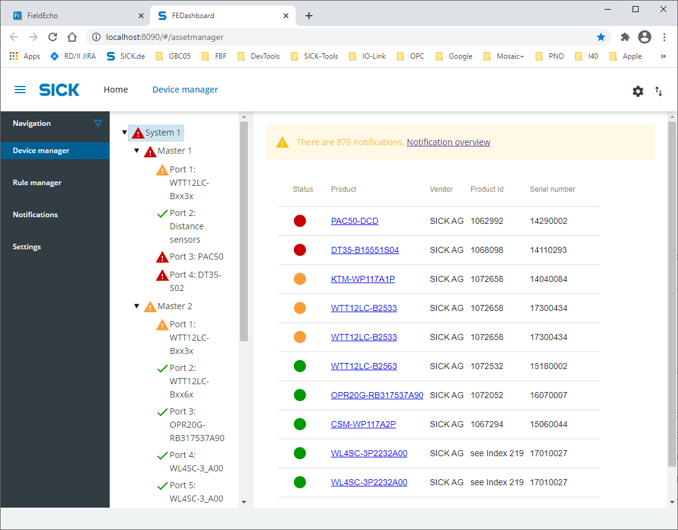Open the DT35-B15551S04 product link
This screenshot has width=678, height=530.
[x=364, y=250]
